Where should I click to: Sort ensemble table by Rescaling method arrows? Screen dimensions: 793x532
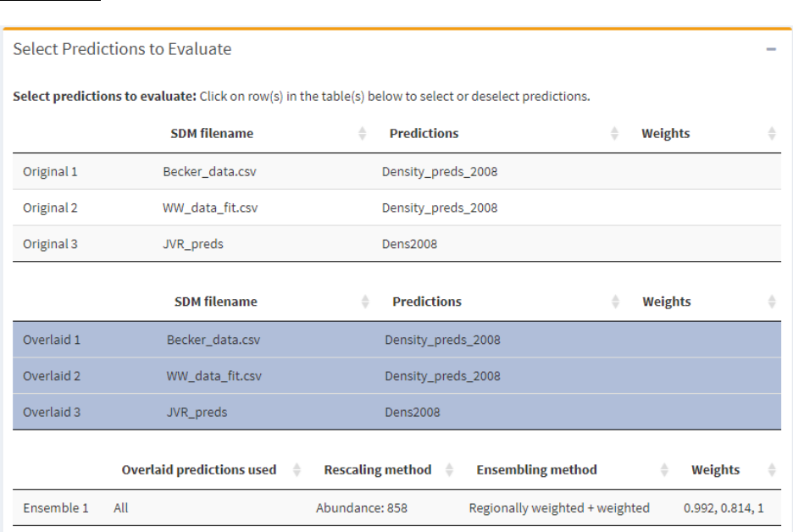(x=449, y=470)
